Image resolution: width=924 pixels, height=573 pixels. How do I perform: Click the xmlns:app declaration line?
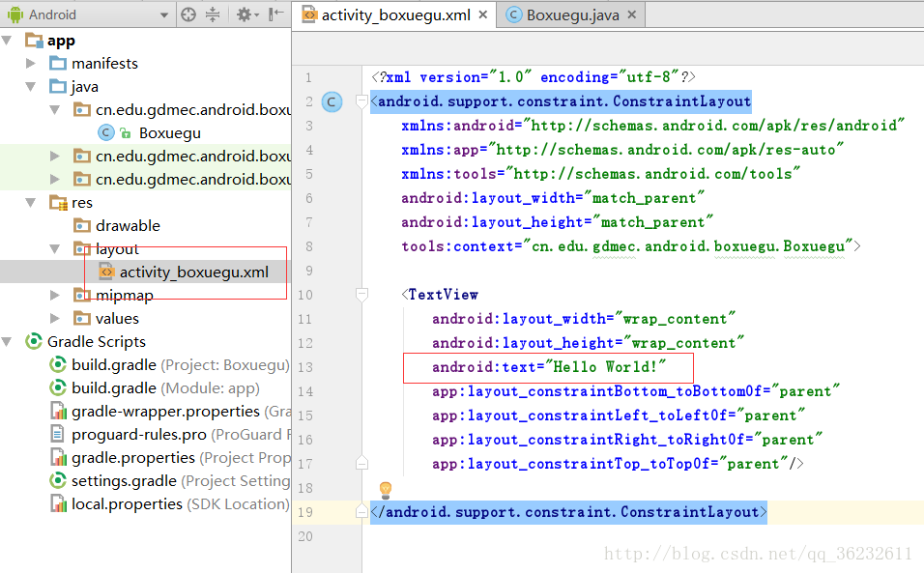pos(622,150)
